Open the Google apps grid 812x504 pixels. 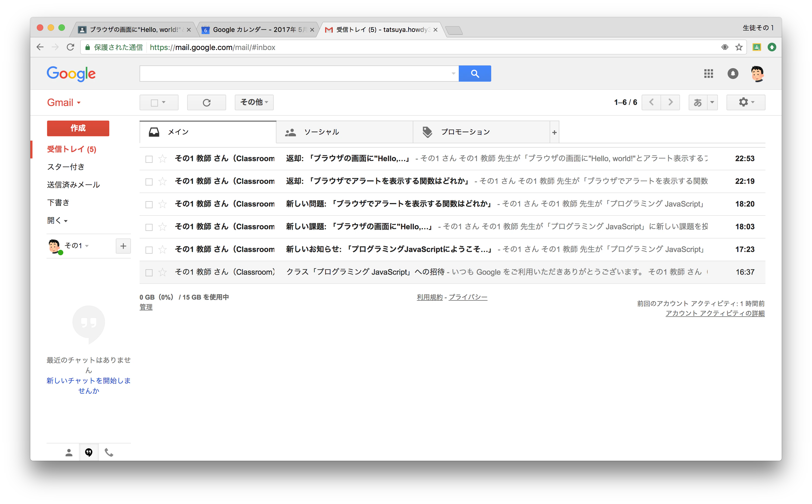pyautogui.click(x=708, y=73)
